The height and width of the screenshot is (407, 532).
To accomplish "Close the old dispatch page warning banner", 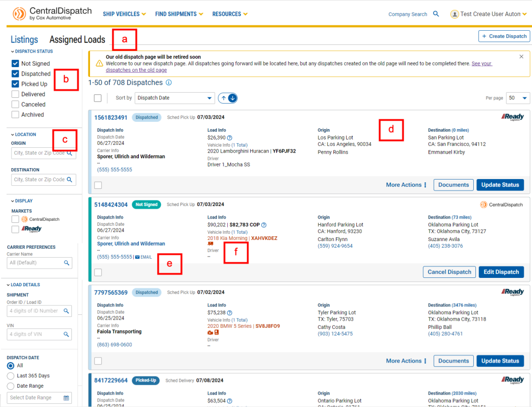I will pos(522,56).
